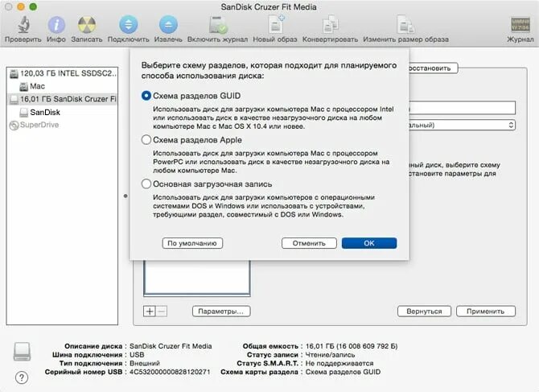The image size is (539, 392).
Task: Switch to the Восстановить tab
Action: pos(434,68)
